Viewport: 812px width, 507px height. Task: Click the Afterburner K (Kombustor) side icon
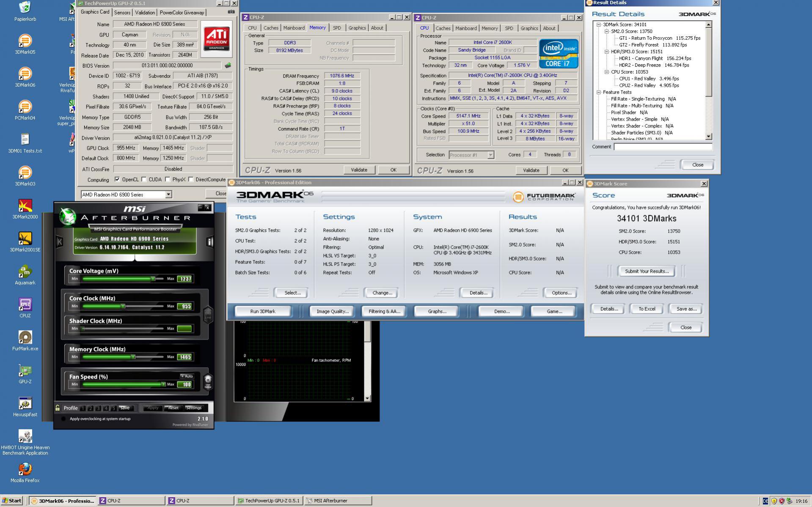pyautogui.click(x=60, y=241)
